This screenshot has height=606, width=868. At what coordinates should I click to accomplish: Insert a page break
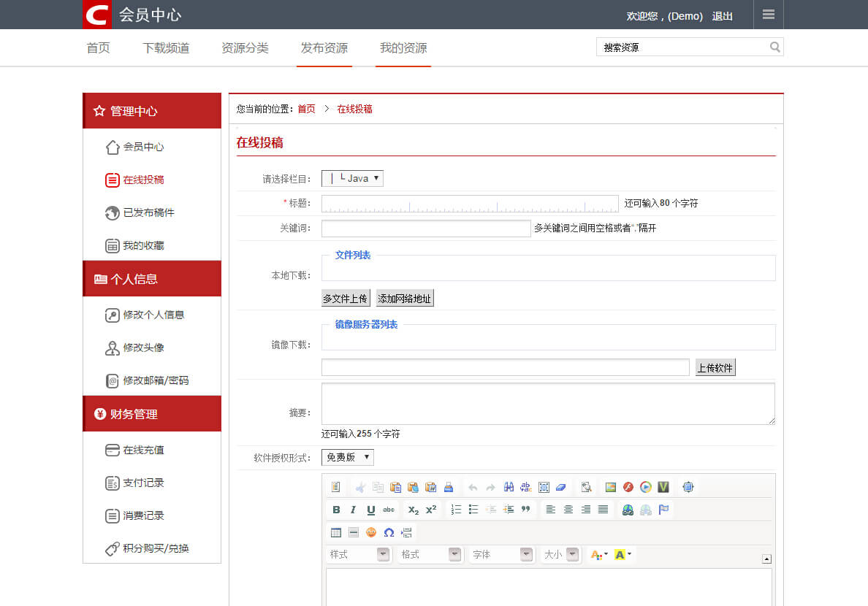pyautogui.click(x=406, y=532)
